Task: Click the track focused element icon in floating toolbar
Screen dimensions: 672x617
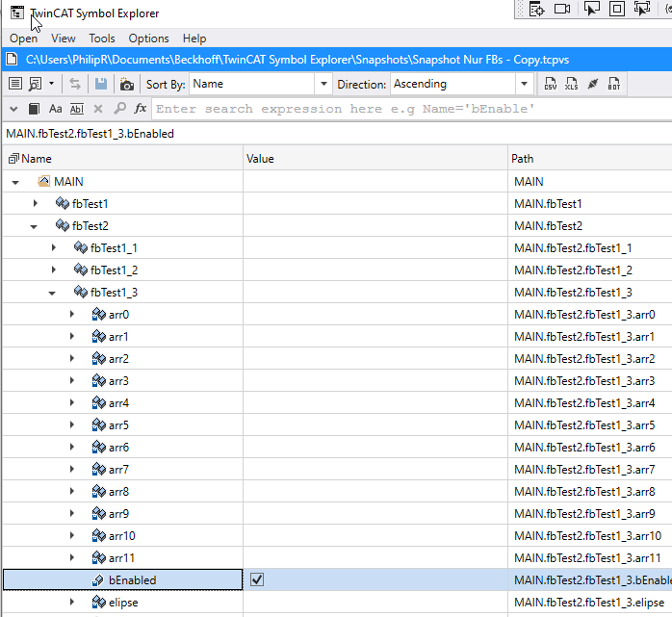Action: pyautogui.click(x=642, y=9)
